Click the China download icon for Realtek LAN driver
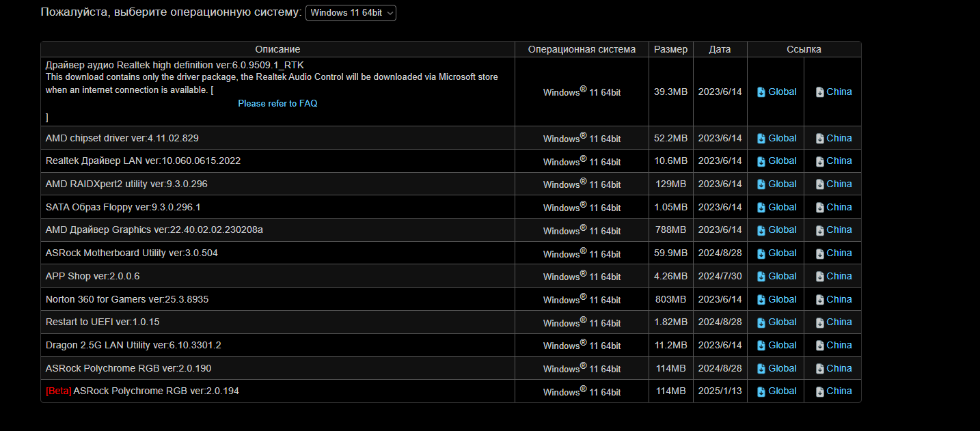The width and height of the screenshot is (980, 431). 820,161
